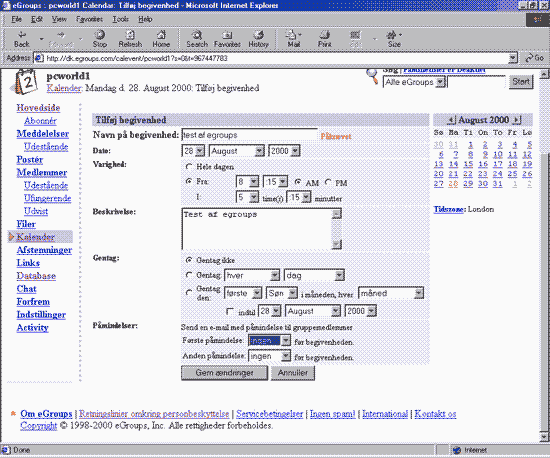Screen dimensions: 550x458
Task: Go to next month in August 2000 calendar
Action: 517,120
